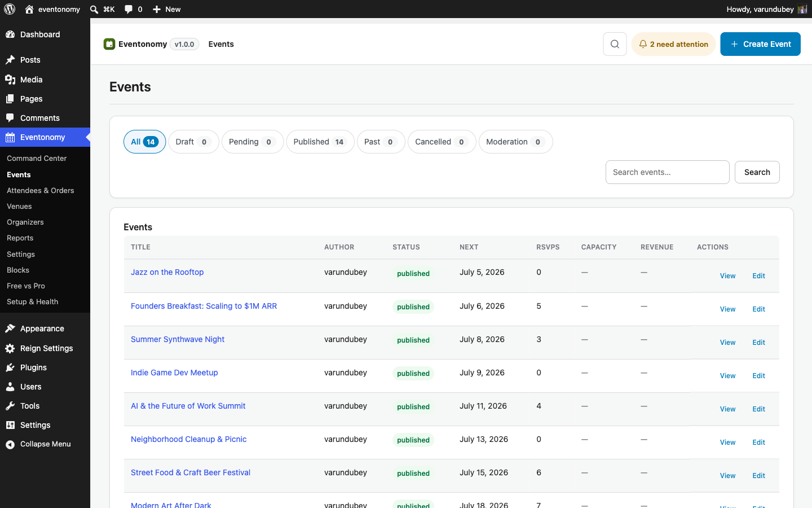Screen dimensions: 812x508
Task: Click the July 11, 2026 date cell
Action: (483, 406)
